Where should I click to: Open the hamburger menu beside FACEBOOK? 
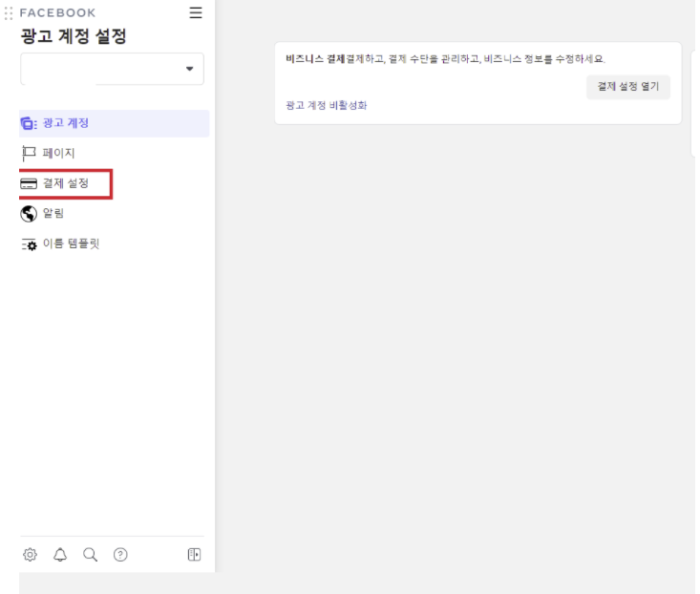(x=196, y=12)
